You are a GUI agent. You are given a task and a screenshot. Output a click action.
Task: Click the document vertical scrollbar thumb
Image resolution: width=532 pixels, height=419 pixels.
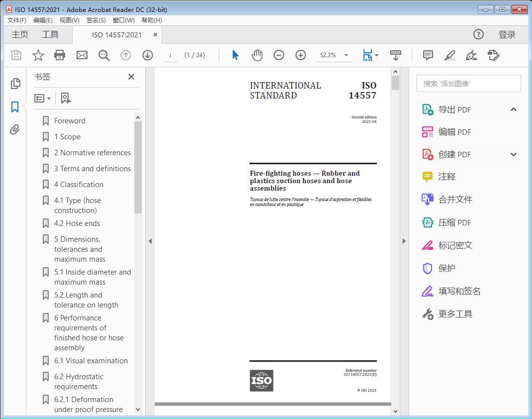[395, 83]
